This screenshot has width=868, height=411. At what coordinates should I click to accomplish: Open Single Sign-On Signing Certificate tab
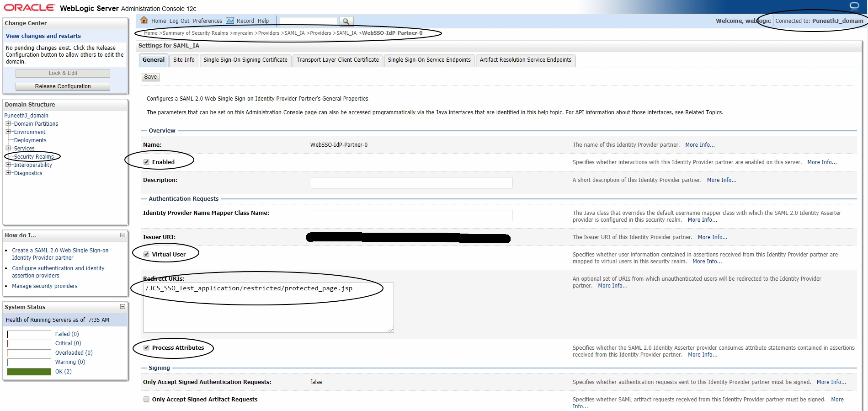245,60
